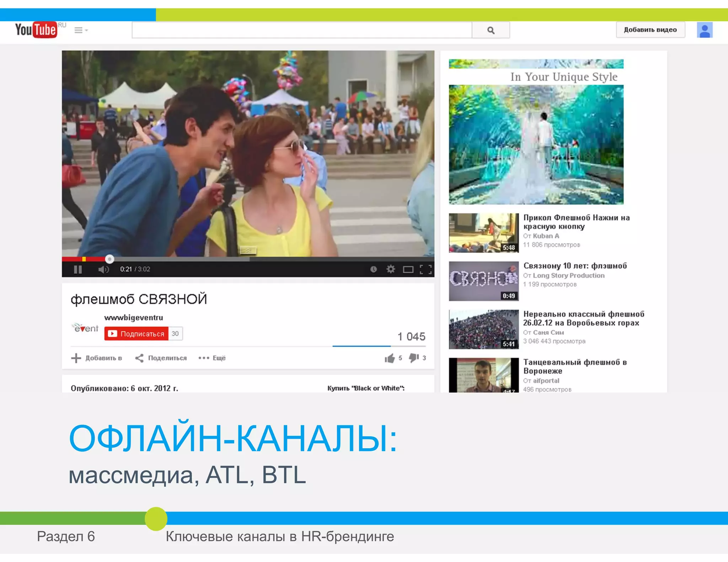Open the Связному 10 лет thumbnail

click(x=484, y=281)
